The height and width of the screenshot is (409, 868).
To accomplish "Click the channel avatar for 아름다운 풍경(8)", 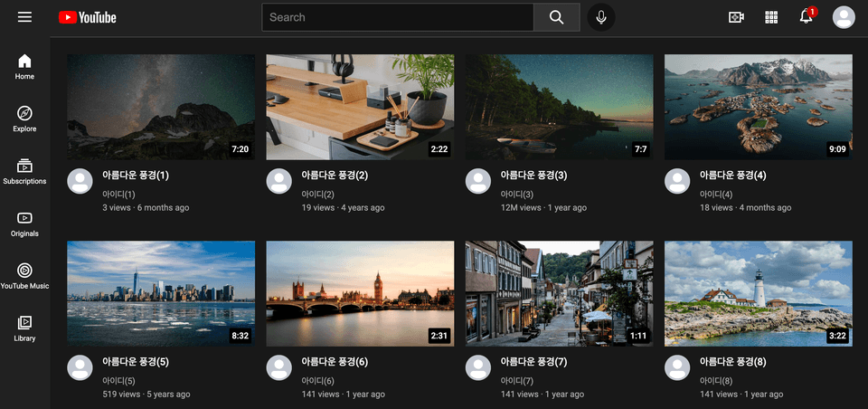I will pyautogui.click(x=677, y=367).
